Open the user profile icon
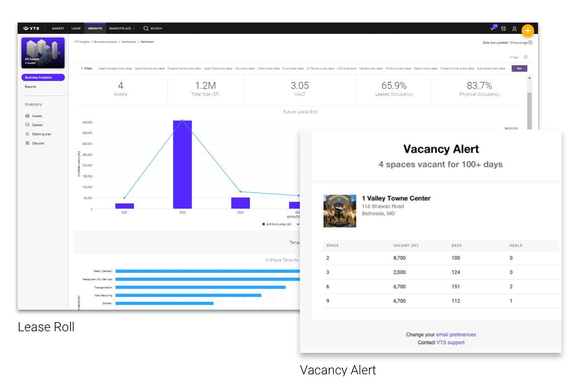588x392 pixels. pyautogui.click(x=514, y=29)
